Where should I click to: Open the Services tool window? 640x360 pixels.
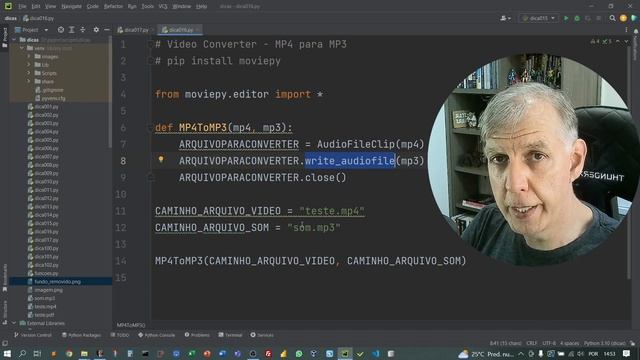[x=262, y=335]
